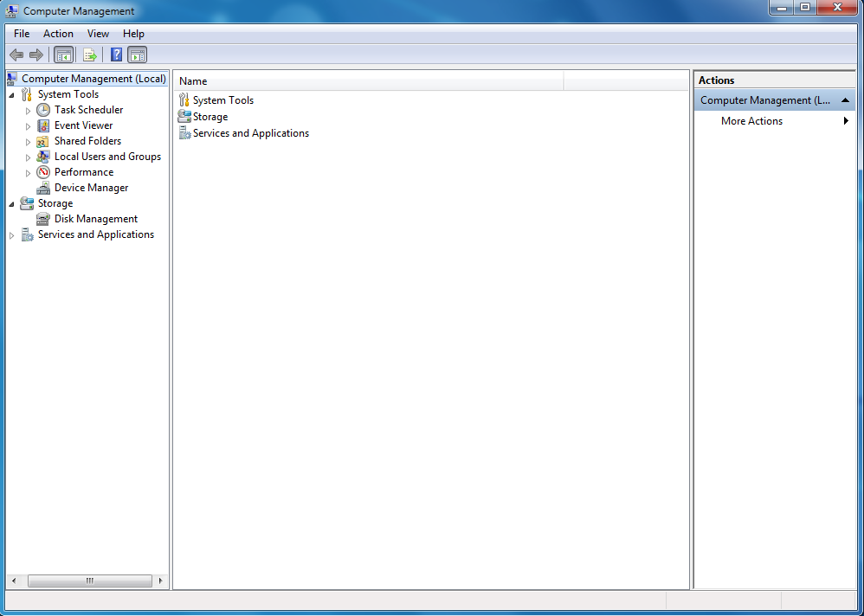The image size is (864, 616).
Task: Click Services and Applications icon in tree pane
Action: pos(27,235)
